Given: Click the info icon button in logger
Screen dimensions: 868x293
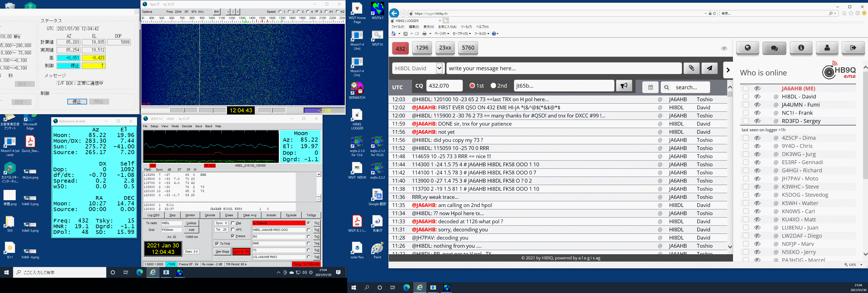Looking at the screenshot, I should (801, 48).
